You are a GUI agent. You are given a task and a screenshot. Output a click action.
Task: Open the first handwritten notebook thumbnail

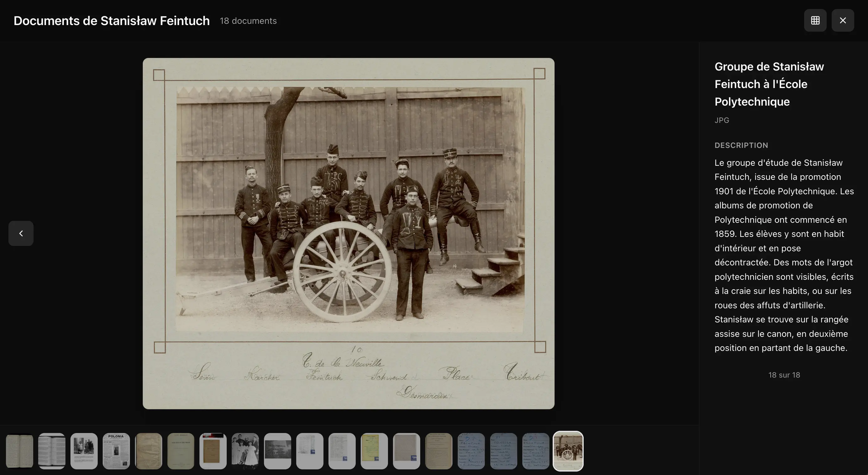[x=19, y=451]
